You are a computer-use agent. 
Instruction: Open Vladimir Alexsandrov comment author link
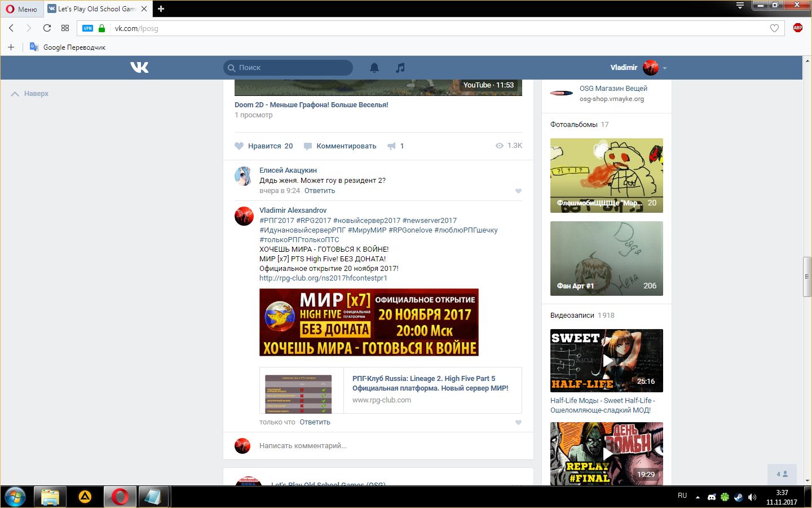pos(293,210)
